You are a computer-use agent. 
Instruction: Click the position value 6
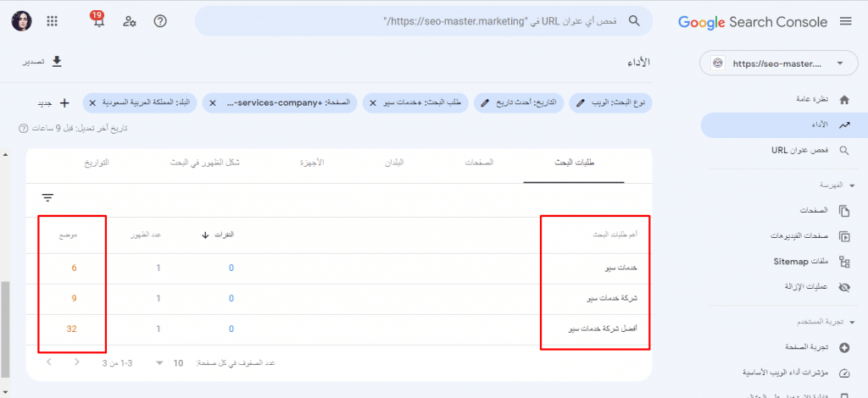pyautogui.click(x=74, y=268)
